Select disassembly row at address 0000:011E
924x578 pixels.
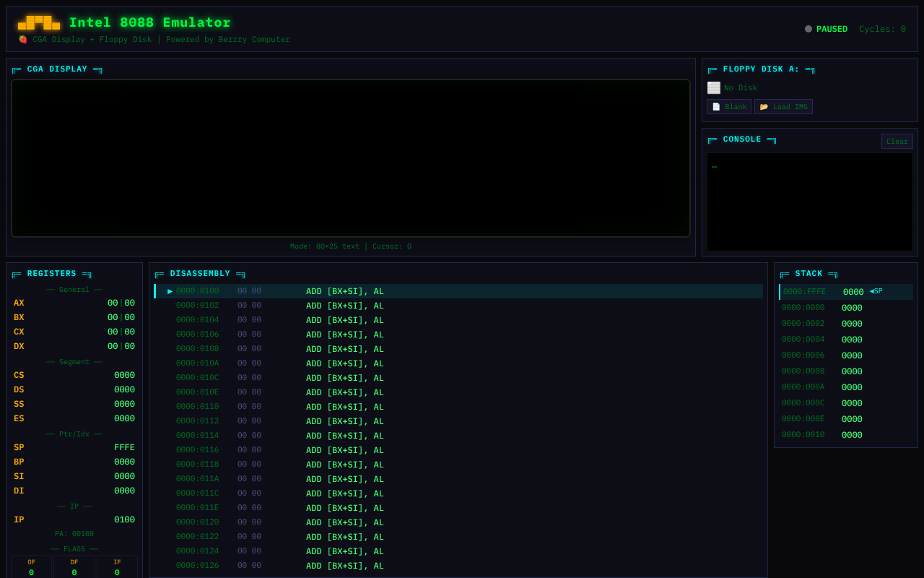click(x=458, y=508)
